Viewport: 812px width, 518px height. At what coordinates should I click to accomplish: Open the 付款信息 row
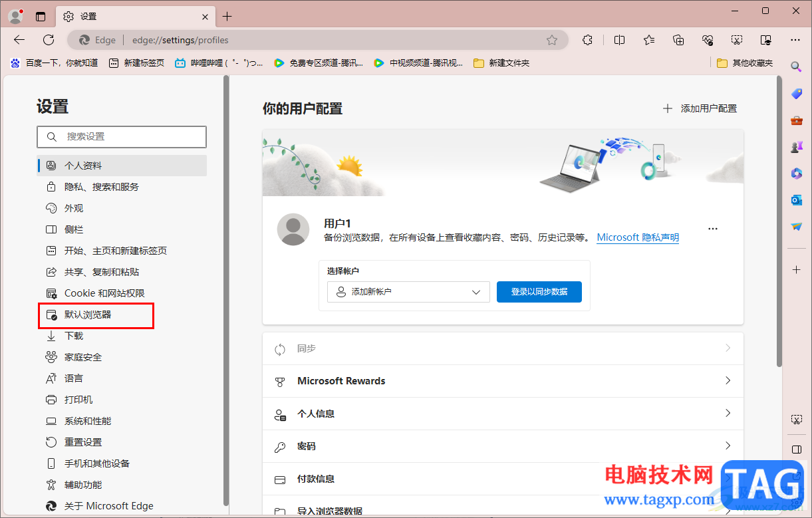click(x=503, y=479)
